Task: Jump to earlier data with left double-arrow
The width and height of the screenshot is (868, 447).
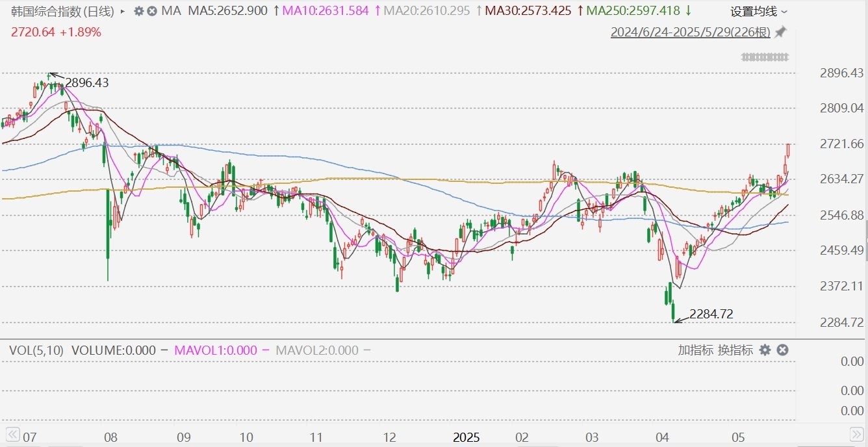Action: [12, 433]
